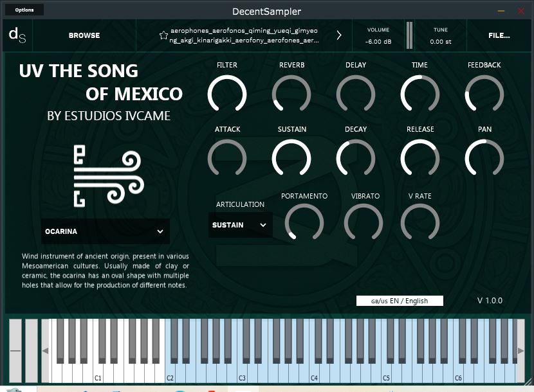The height and width of the screenshot is (392, 534).
Task: Play the C1 key on keyboard
Action: click(98, 374)
